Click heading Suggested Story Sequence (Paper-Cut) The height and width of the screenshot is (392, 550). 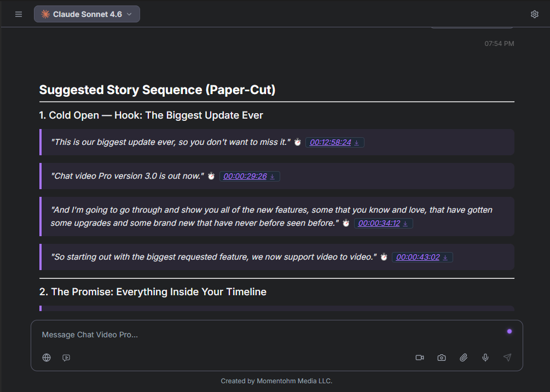pos(157,90)
